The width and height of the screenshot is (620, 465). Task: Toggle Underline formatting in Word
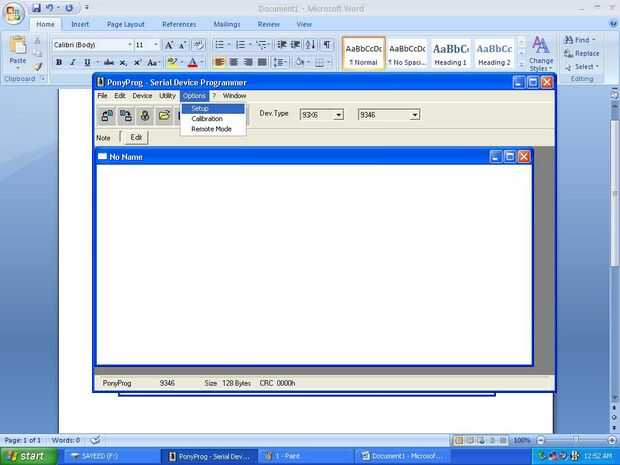[87, 62]
